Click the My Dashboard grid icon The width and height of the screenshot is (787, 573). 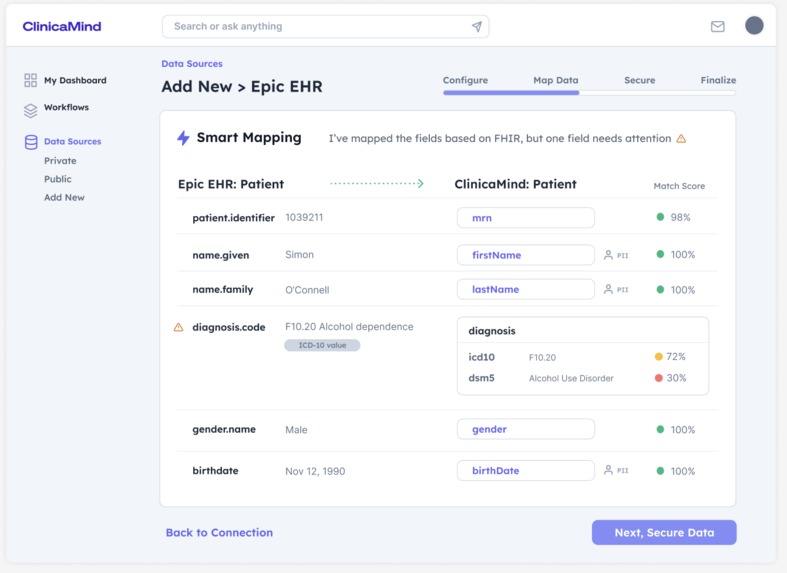31,80
